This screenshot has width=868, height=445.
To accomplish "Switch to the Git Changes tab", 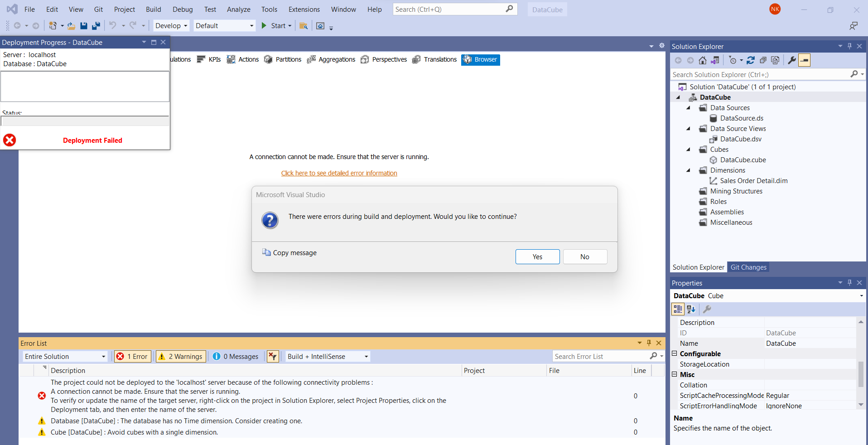I will (748, 267).
